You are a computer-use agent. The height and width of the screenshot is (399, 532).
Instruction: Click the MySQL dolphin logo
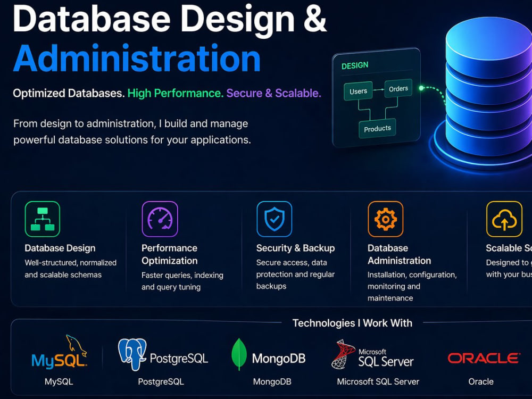[59, 352]
